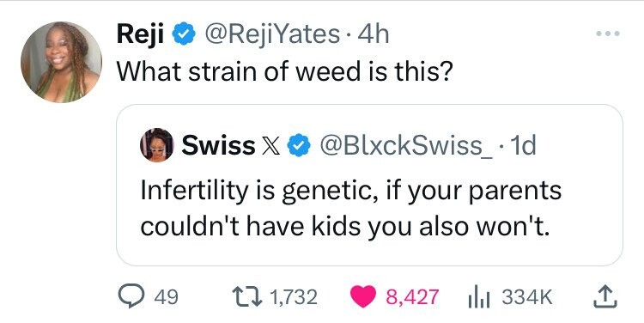
Task: Click the 1,732 retweet count
Action: (294, 296)
